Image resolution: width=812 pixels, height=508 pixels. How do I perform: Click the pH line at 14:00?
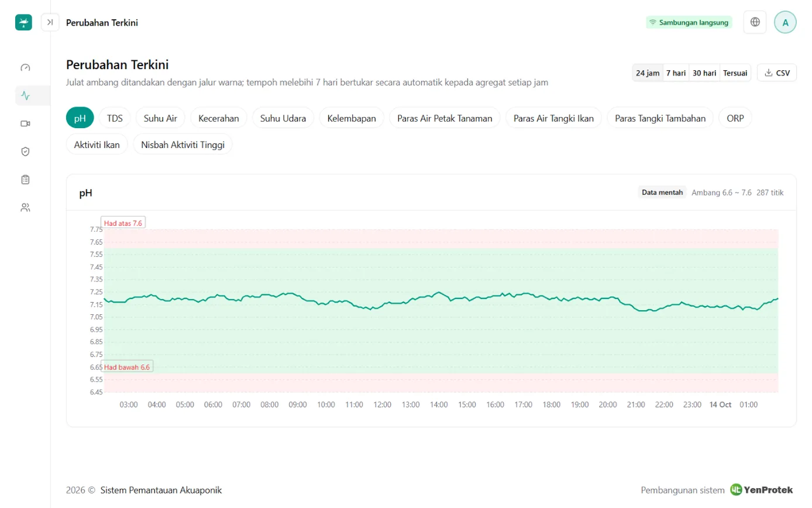pos(439,292)
